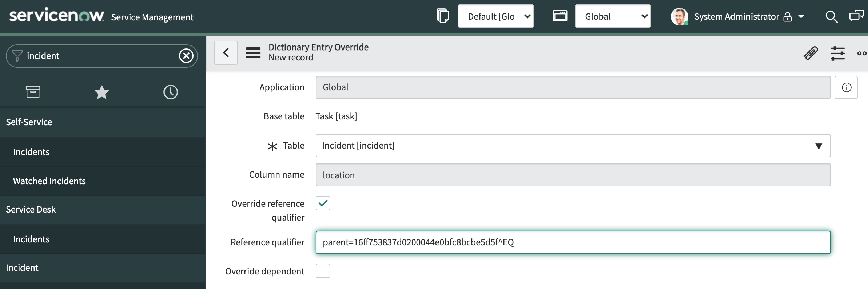Screen dimensions: 868x289
Task: Open the Table dropdown Incident [incident]
Action: (573, 146)
